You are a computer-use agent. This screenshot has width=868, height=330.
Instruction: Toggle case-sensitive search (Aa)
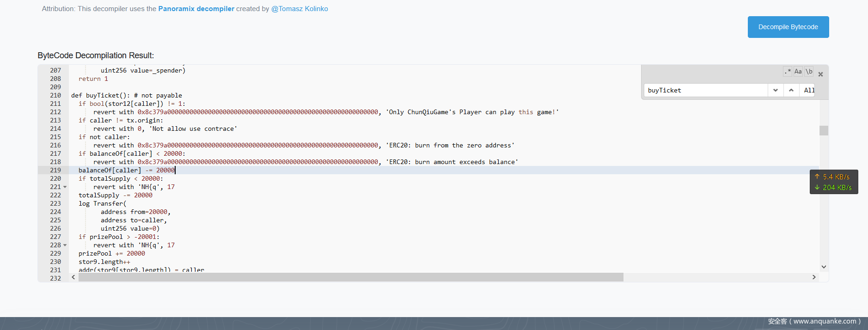tap(798, 72)
